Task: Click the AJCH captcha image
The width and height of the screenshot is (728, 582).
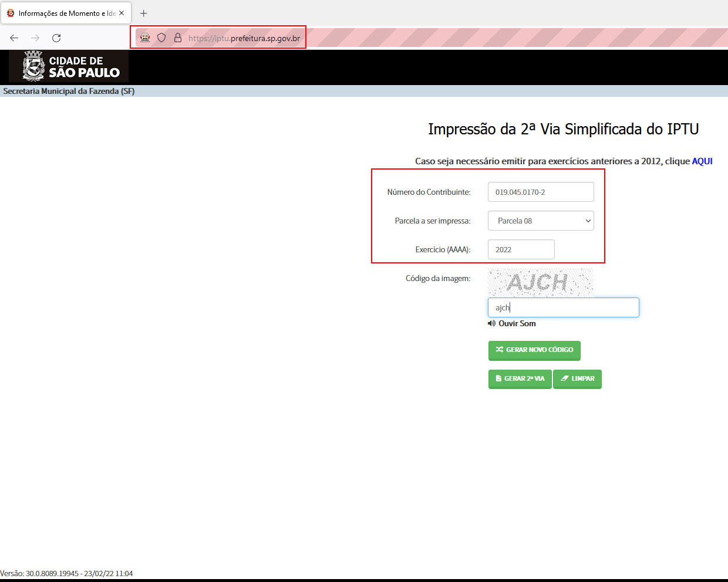Action: [541, 282]
